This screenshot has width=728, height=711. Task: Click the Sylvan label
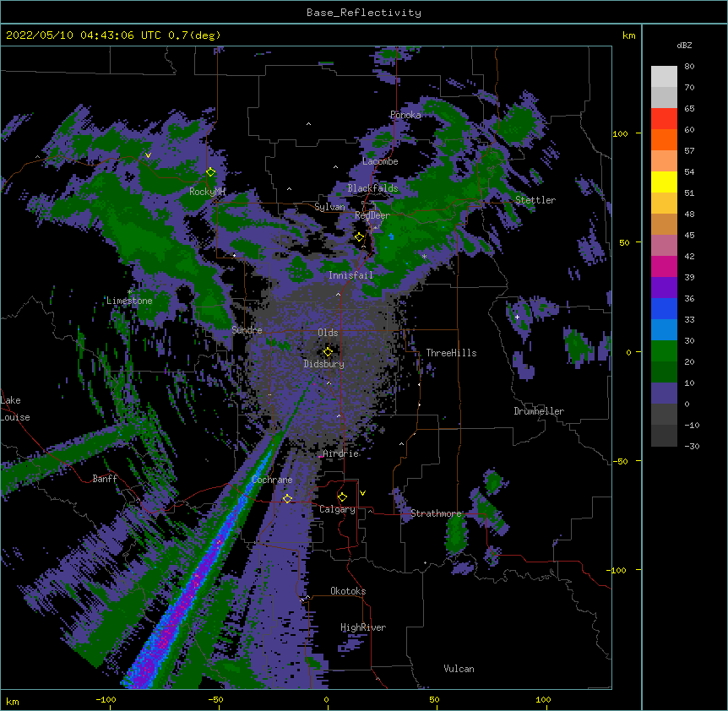(x=329, y=207)
